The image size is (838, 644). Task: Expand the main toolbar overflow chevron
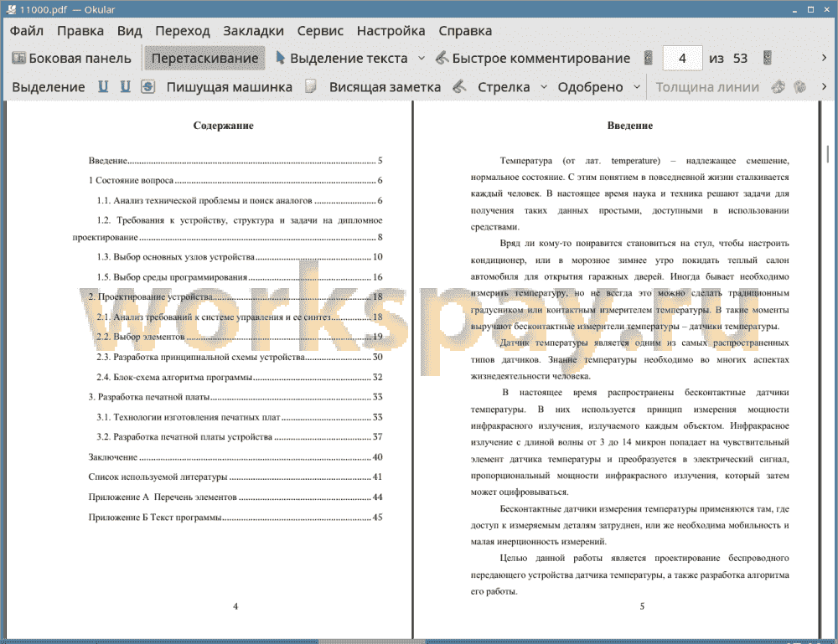pos(824,58)
